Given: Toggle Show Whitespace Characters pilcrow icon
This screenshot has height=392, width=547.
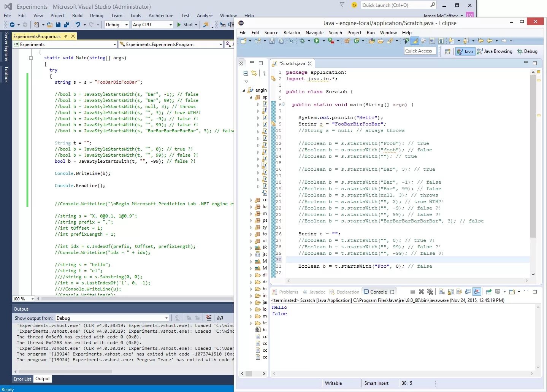Looking at the screenshot, I should pos(441,41).
